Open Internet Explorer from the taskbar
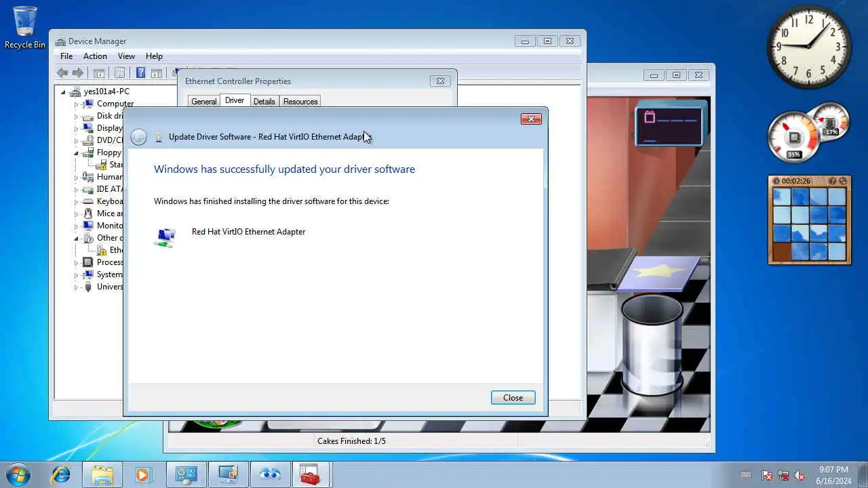This screenshot has width=868, height=488. click(61, 474)
